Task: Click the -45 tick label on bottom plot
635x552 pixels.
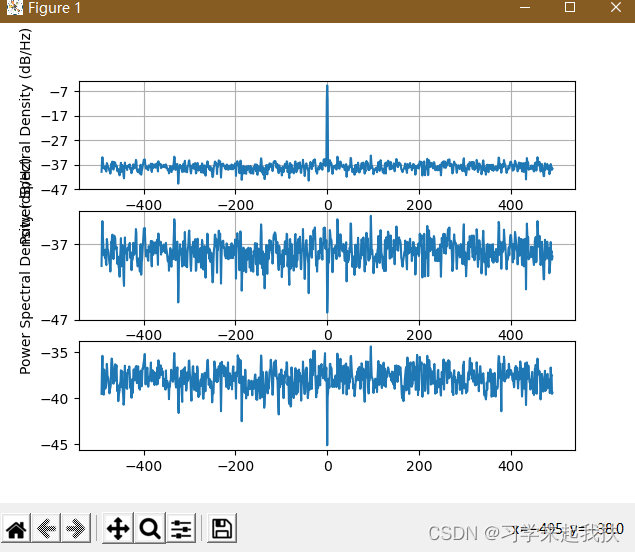Action: click(55, 445)
